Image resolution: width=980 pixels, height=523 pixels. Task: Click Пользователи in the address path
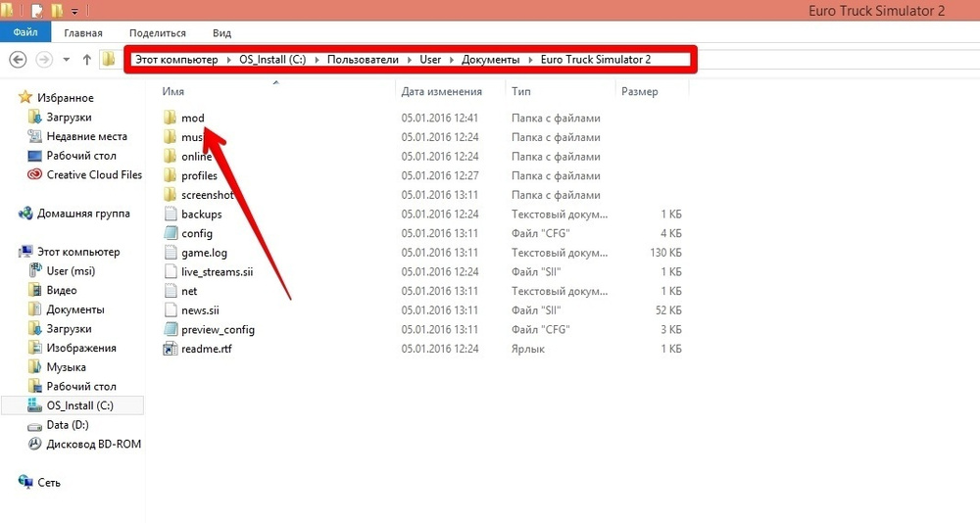pos(363,60)
